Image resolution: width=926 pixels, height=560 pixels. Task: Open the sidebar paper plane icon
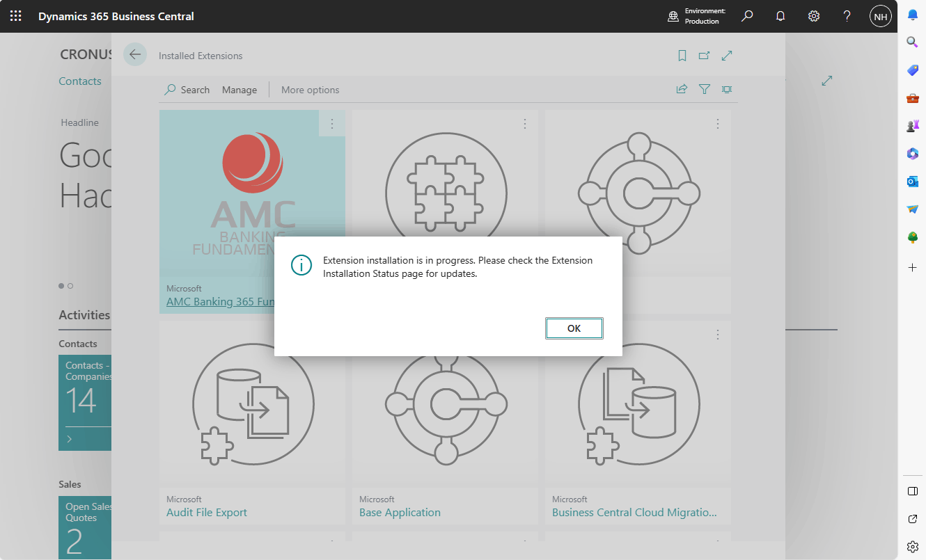point(912,209)
